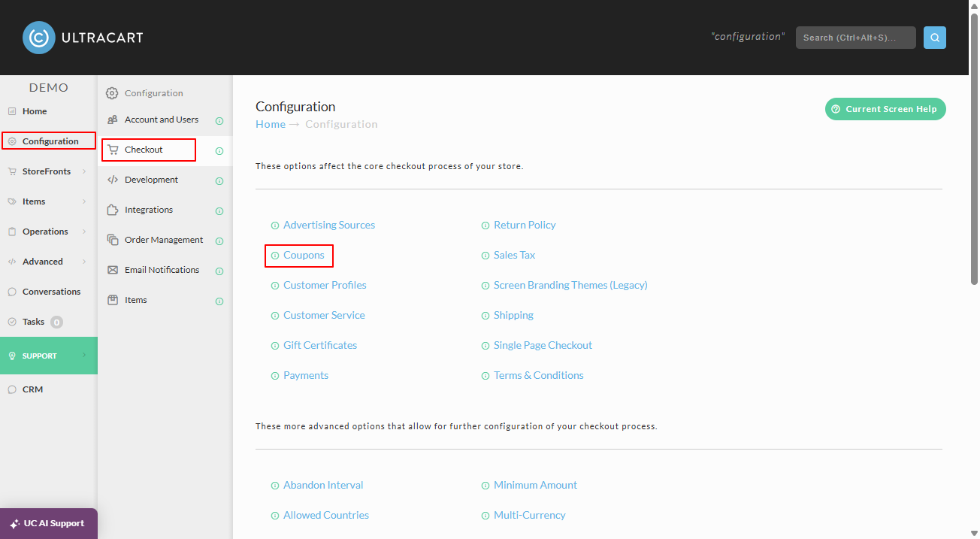Image resolution: width=980 pixels, height=539 pixels.
Task: Open Terms & Conditions link
Action: [x=538, y=375]
